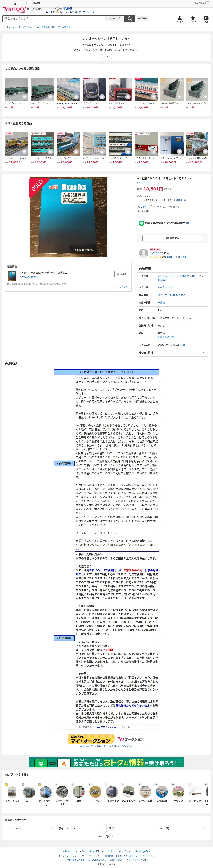Expand the その他の情報 row
Viewport: 213px width, 868px height.
(x=172, y=353)
